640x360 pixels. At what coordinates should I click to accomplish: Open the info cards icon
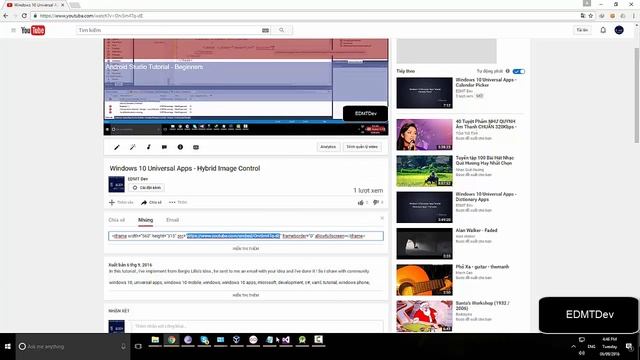[180, 147]
